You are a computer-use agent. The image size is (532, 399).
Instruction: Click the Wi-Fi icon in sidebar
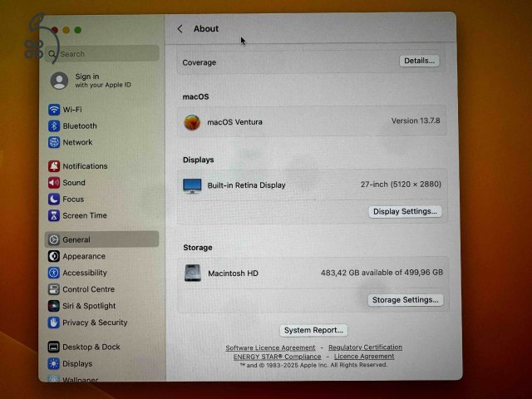click(x=54, y=110)
